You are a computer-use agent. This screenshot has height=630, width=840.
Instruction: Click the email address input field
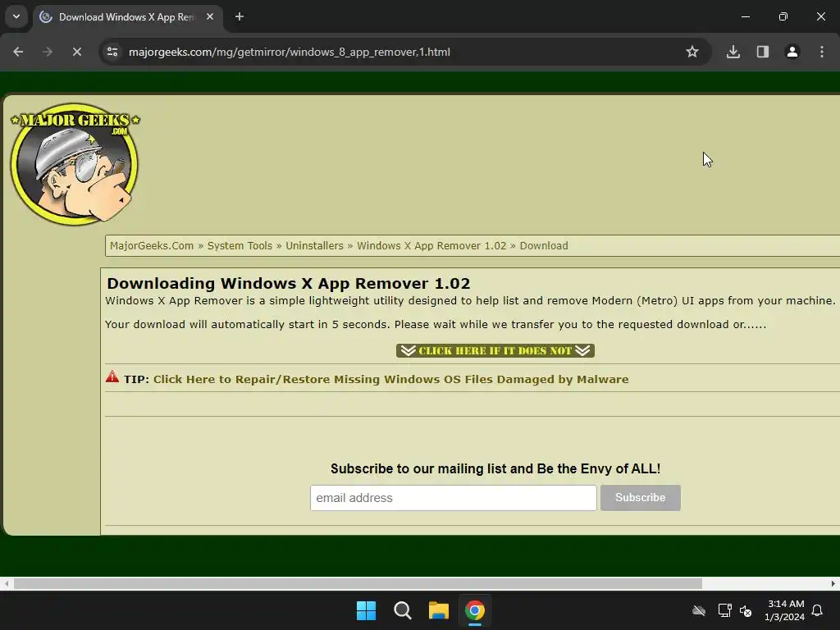(453, 498)
